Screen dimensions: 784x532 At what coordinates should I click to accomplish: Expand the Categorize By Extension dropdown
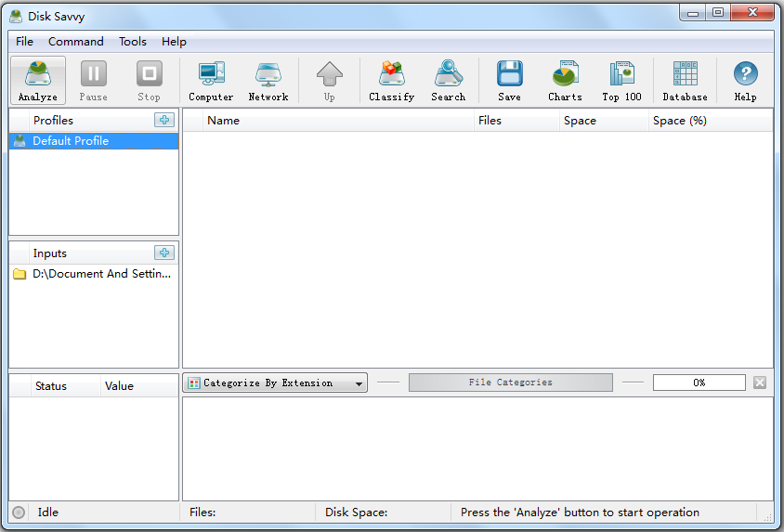275,383
